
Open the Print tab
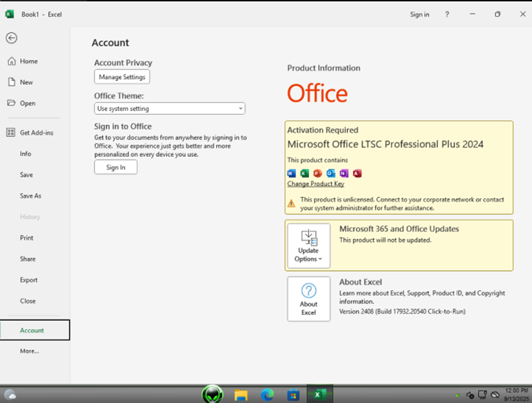click(x=27, y=238)
